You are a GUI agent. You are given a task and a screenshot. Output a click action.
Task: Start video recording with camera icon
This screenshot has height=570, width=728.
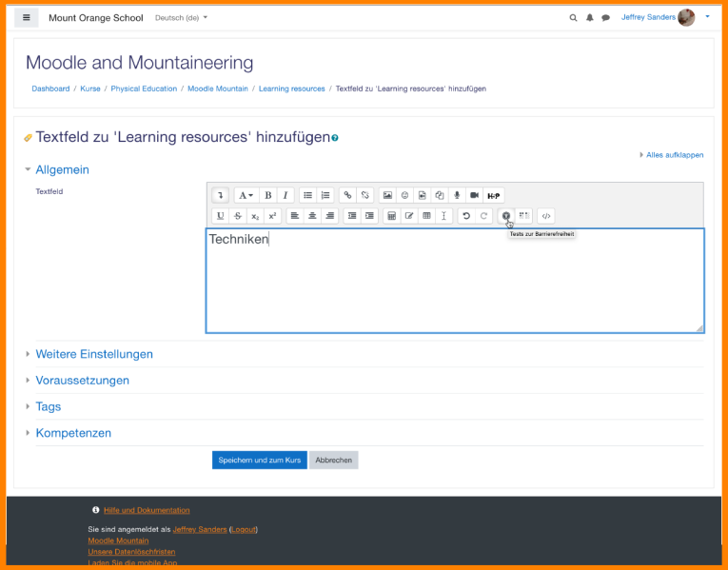pyautogui.click(x=474, y=195)
